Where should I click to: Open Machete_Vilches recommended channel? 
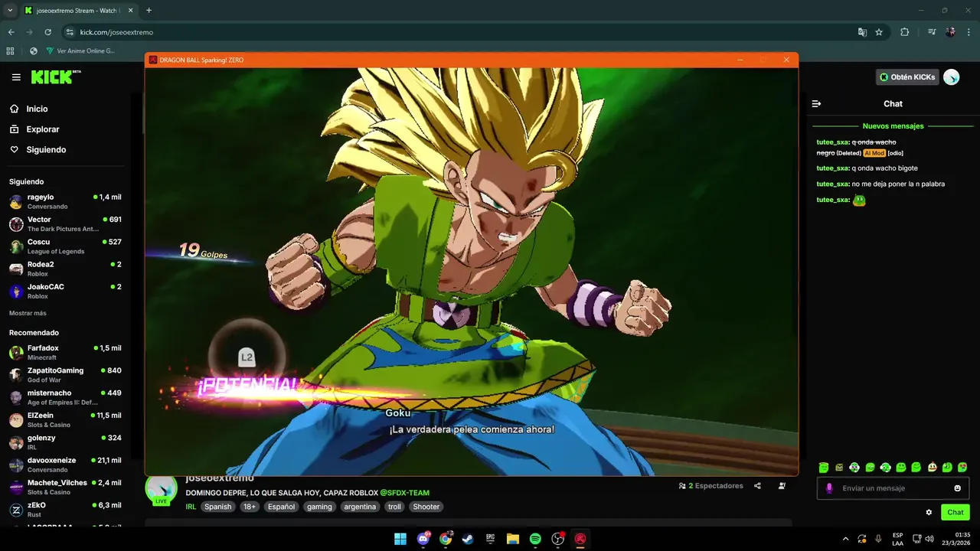(x=65, y=487)
